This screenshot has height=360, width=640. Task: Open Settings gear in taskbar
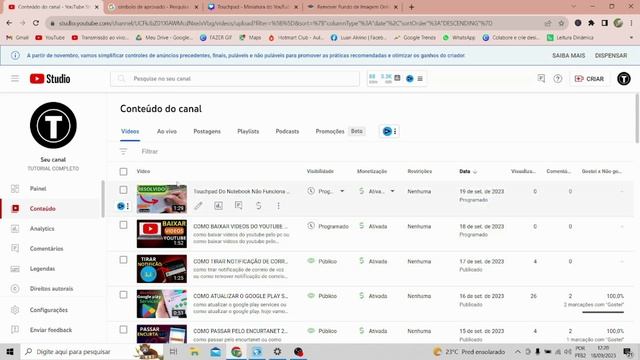[278, 351]
